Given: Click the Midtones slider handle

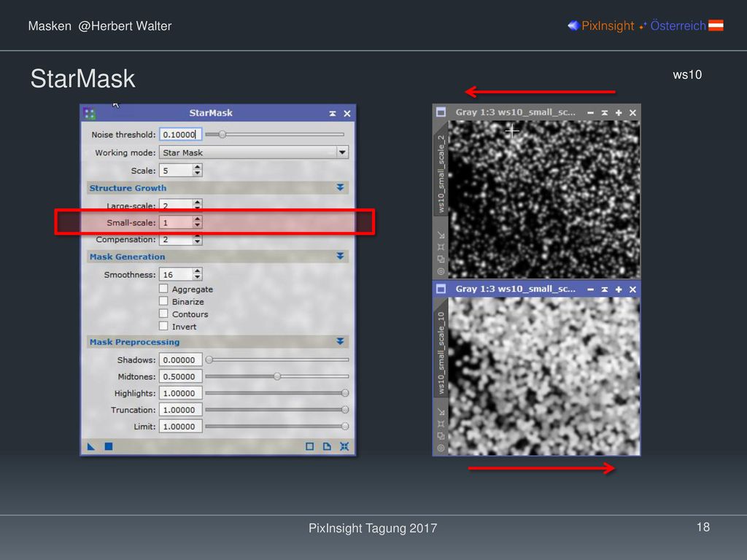Looking at the screenshot, I should tap(277, 376).
